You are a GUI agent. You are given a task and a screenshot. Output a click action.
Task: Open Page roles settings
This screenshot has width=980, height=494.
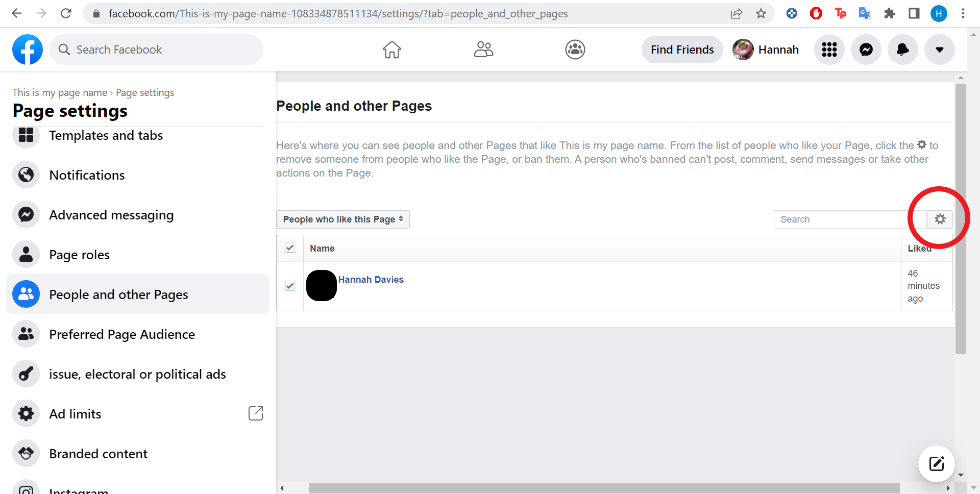click(x=137, y=255)
